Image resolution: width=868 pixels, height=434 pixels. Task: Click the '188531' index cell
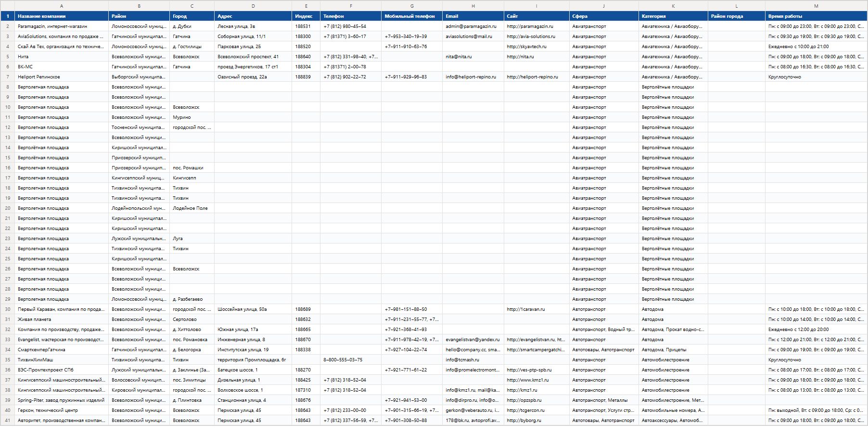pyautogui.click(x=306, y=26)
